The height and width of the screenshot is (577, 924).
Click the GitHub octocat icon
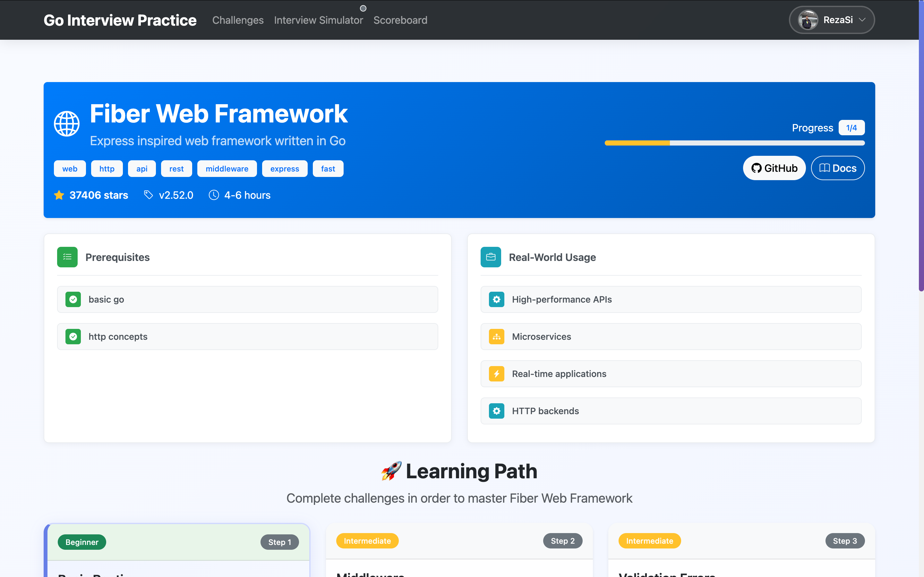tap(757, 168)
